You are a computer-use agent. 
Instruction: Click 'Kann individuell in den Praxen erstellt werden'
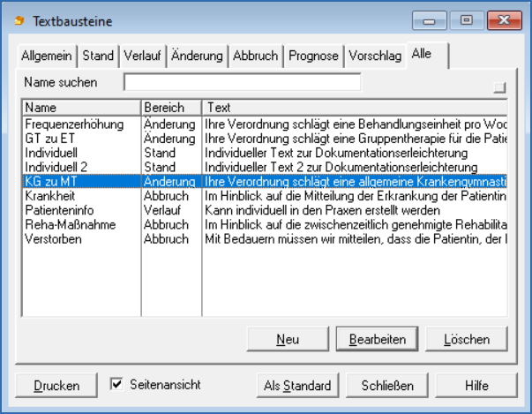coord(322,210)
